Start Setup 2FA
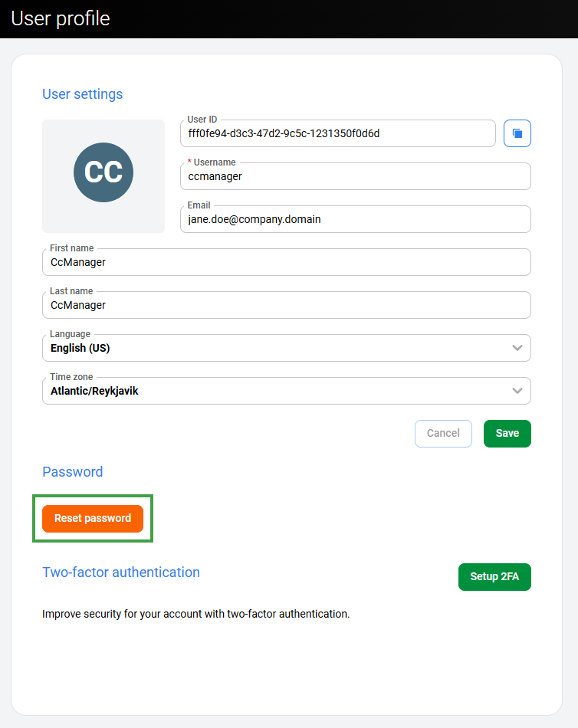This screenshot has width=578, height=728. (x=494, y=577)
